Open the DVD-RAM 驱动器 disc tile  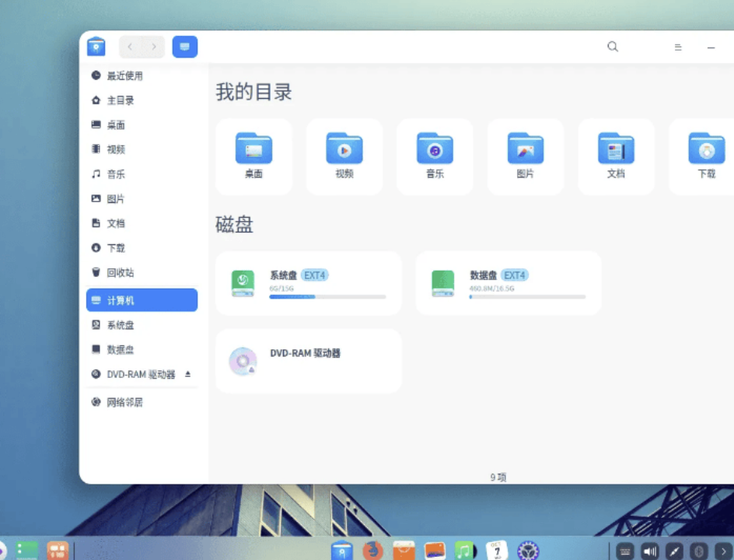pyautogui.click(x=308, y=361)
